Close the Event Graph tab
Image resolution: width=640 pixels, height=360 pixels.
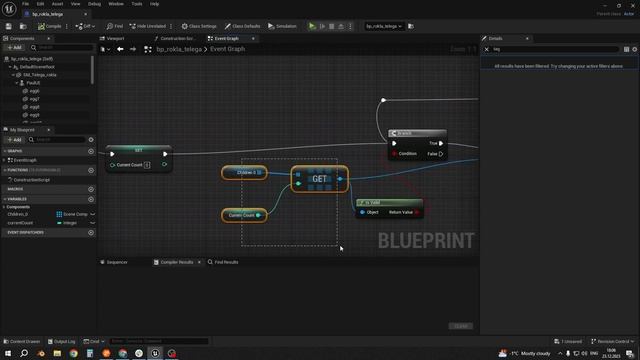253,38
